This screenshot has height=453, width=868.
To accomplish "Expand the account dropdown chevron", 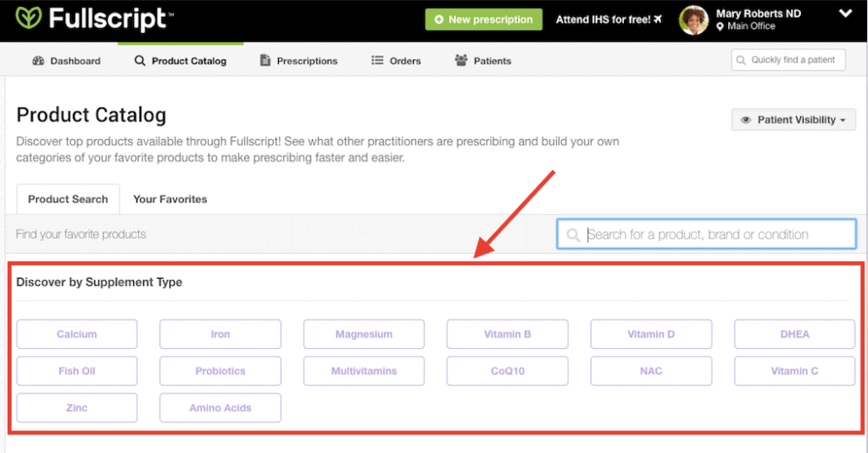I will [x=845, y=14].
